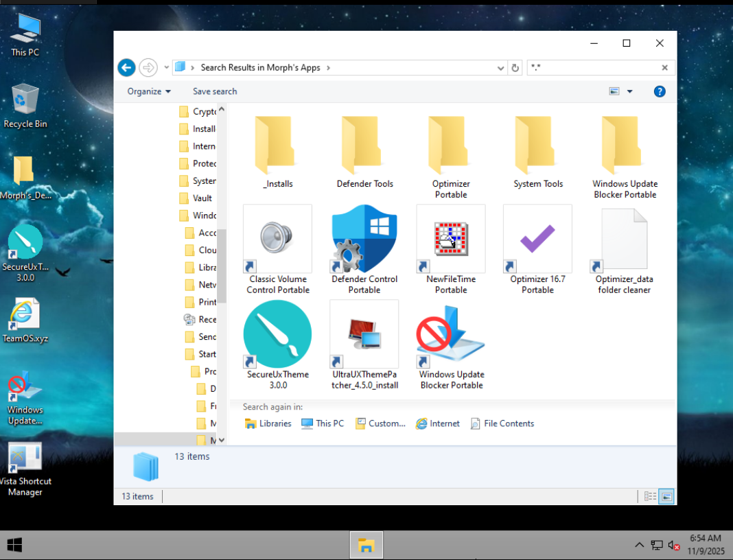Open the Organize dropdown menu

click(149, 91)
